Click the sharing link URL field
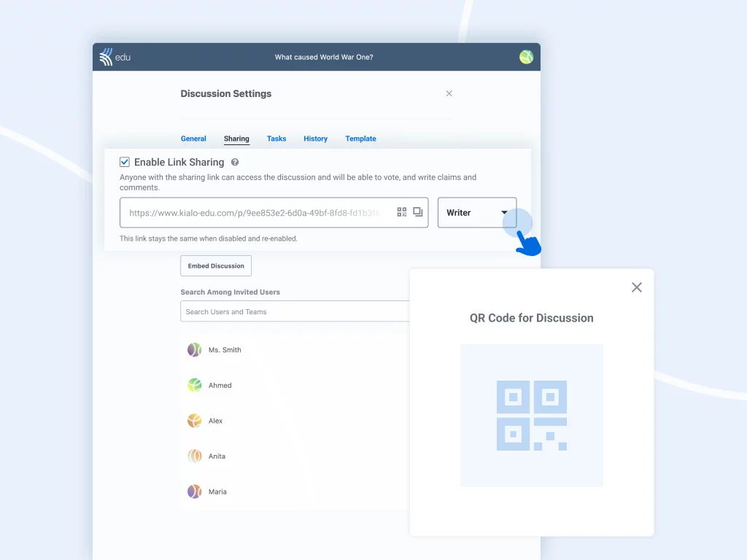747x560 pixels. (274, 212)
